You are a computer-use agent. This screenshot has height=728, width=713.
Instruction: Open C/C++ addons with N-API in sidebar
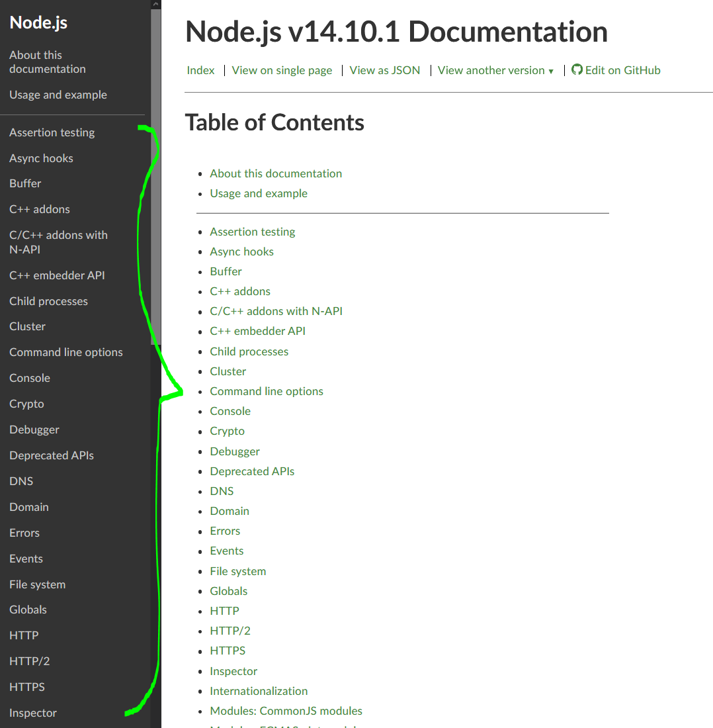coord(58,242)
